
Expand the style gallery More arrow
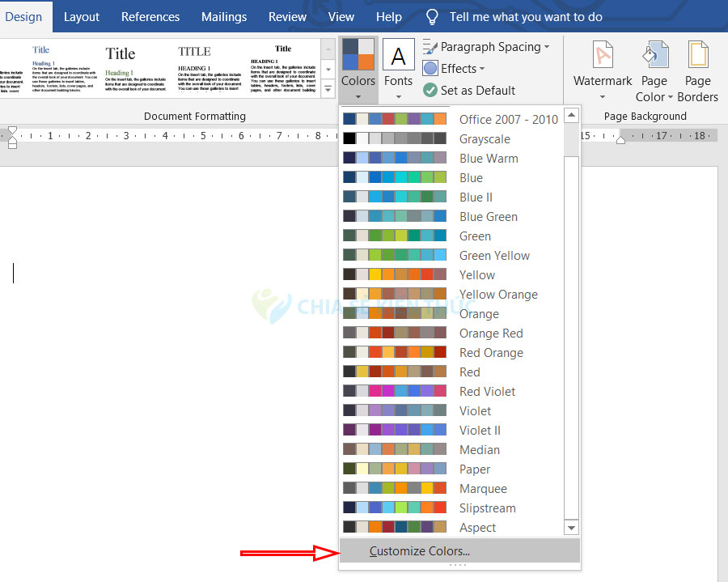point(328,89)
